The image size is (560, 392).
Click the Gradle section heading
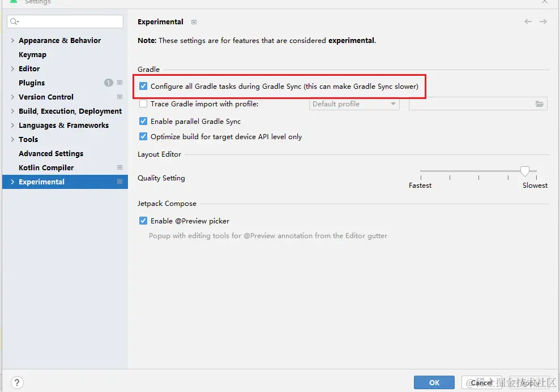click(x=148, y=69)
